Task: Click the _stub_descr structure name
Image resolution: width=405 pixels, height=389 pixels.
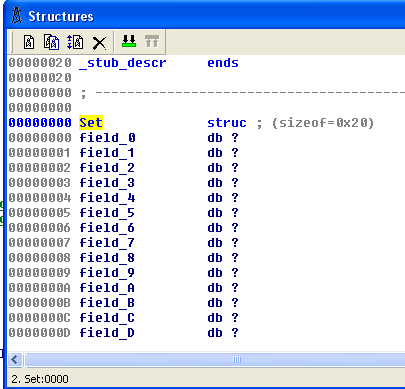Action: (x=123, y=63)
